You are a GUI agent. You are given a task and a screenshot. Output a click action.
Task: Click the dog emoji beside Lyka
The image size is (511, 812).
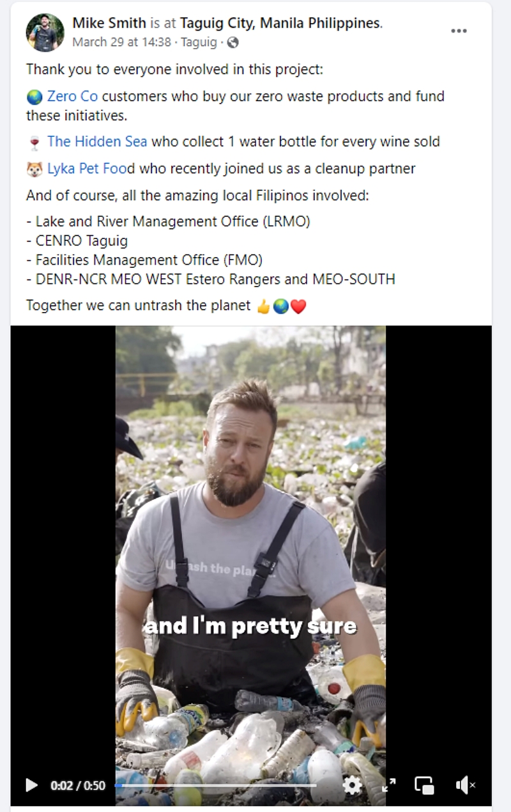tap(34, 169)
